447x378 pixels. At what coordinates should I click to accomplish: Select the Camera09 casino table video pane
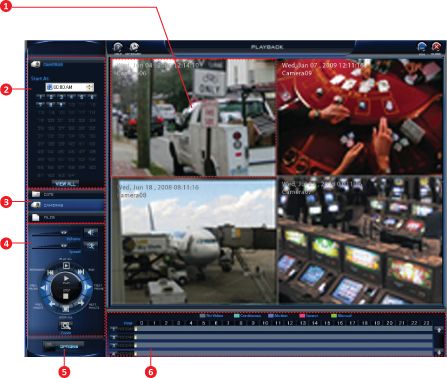tap(360, 117)
